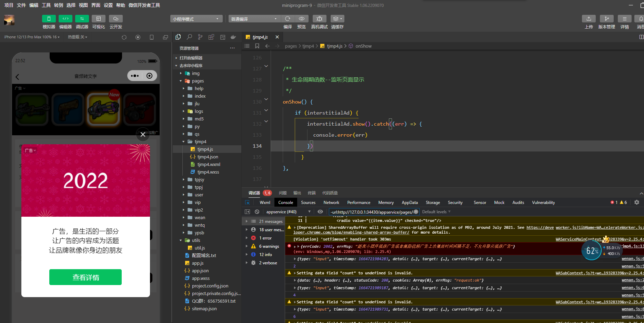Image resolution: width=644 pixels, height=323 pixels.
Task: Toggle the 调试器 debugger panel button
Action: 82,19
